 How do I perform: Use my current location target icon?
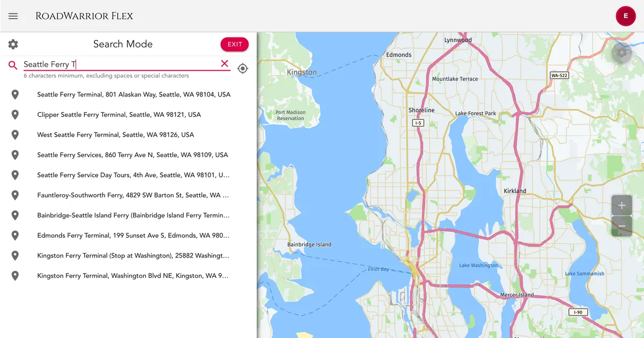coord(243,68)
